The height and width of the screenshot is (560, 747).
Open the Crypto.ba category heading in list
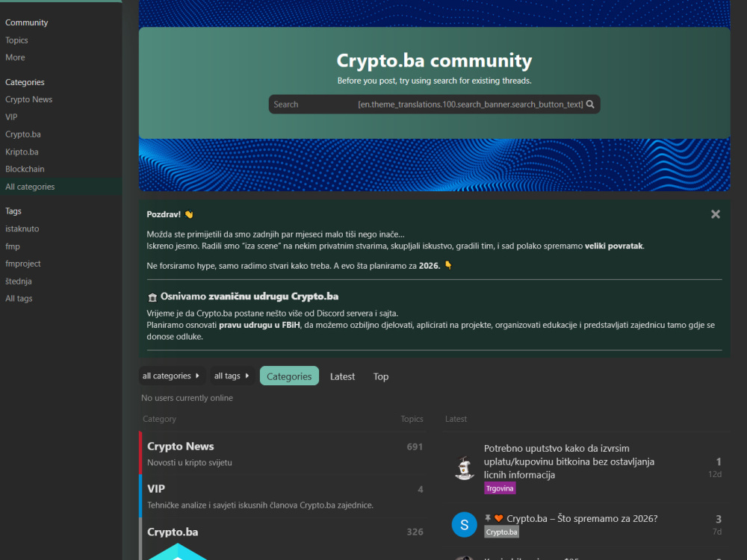173,532
